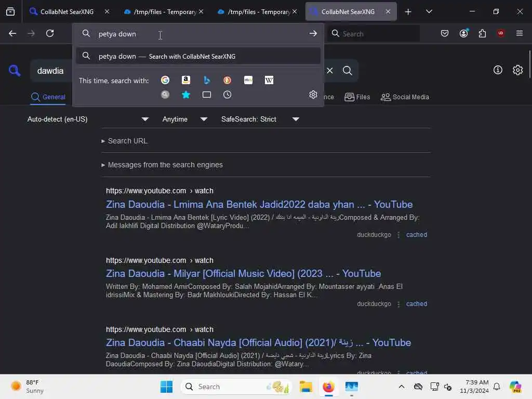Image resolution: width=532 pixels, height=399 pixels.
Task: Select the Files search category
Action: point(357,97)
